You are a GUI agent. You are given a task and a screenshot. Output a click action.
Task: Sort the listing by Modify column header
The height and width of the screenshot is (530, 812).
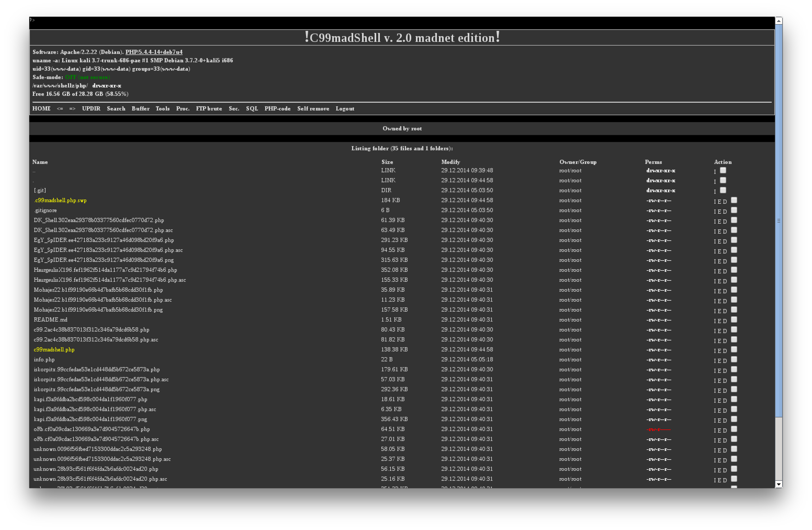point(450,162)
